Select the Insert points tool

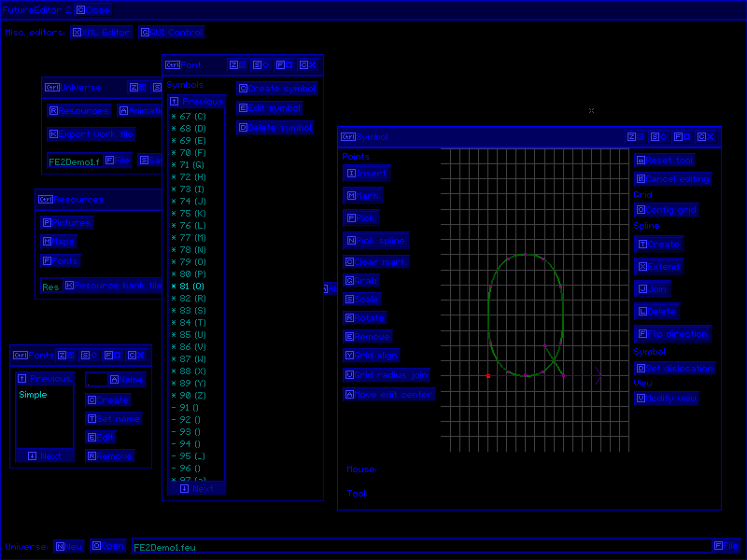coord(366,174)
